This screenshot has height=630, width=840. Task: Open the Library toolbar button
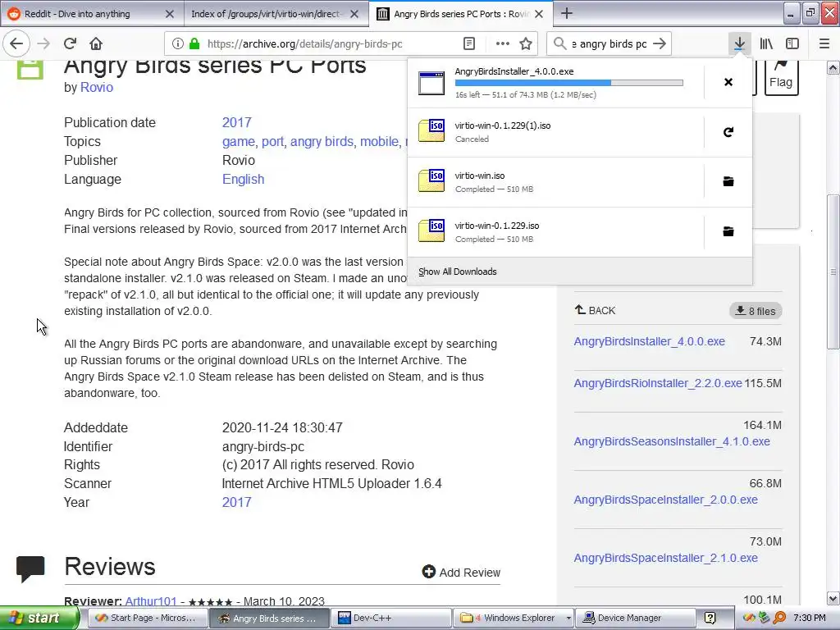[x=766, y=43]
